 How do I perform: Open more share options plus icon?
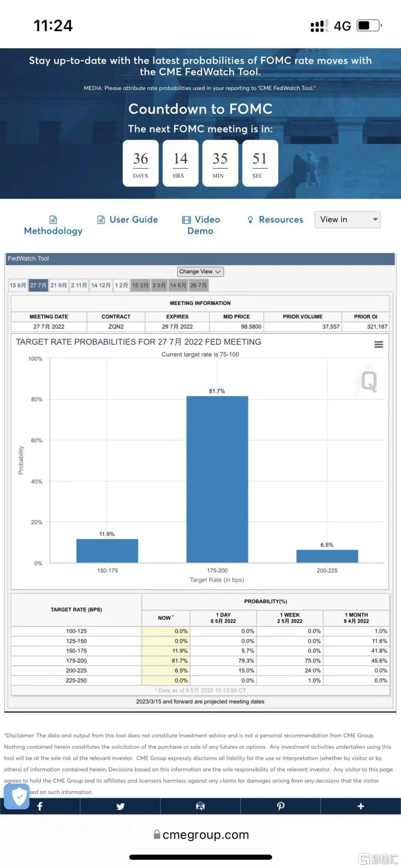(x=361, y=806)
